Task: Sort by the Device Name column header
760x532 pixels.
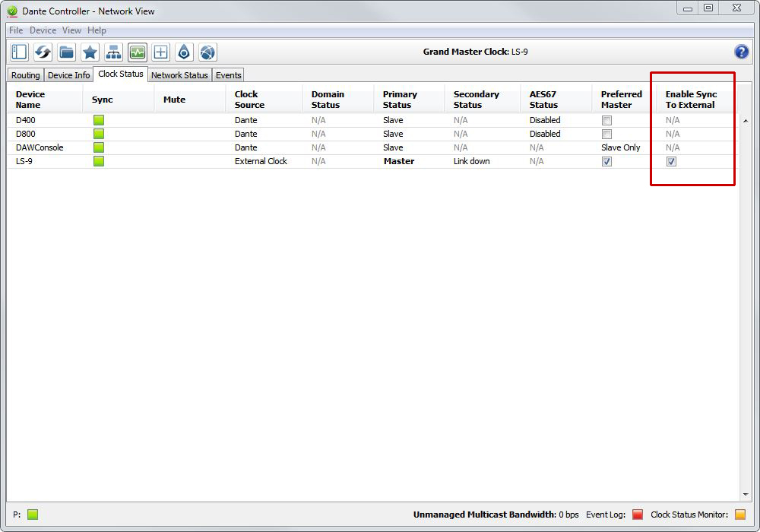Action: click(x=45, y=100)
